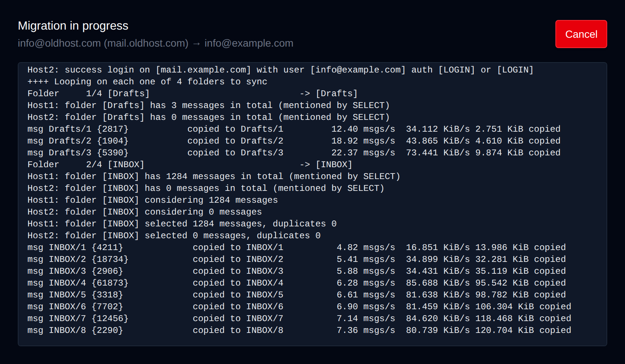Click 'Host1 selected 1284 messages, duplicates 0' line
The height and width of the screenshot is (364, 625).
pos(182,224)
